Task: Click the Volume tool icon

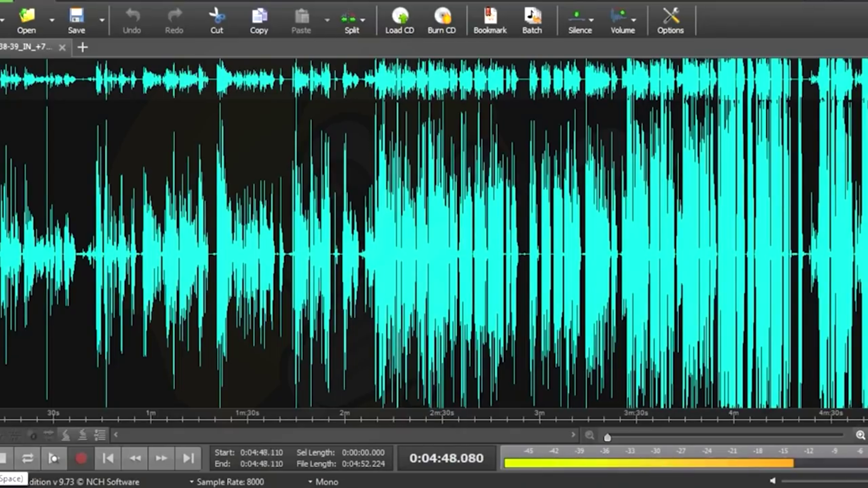Action: click(x=619, y=17)
